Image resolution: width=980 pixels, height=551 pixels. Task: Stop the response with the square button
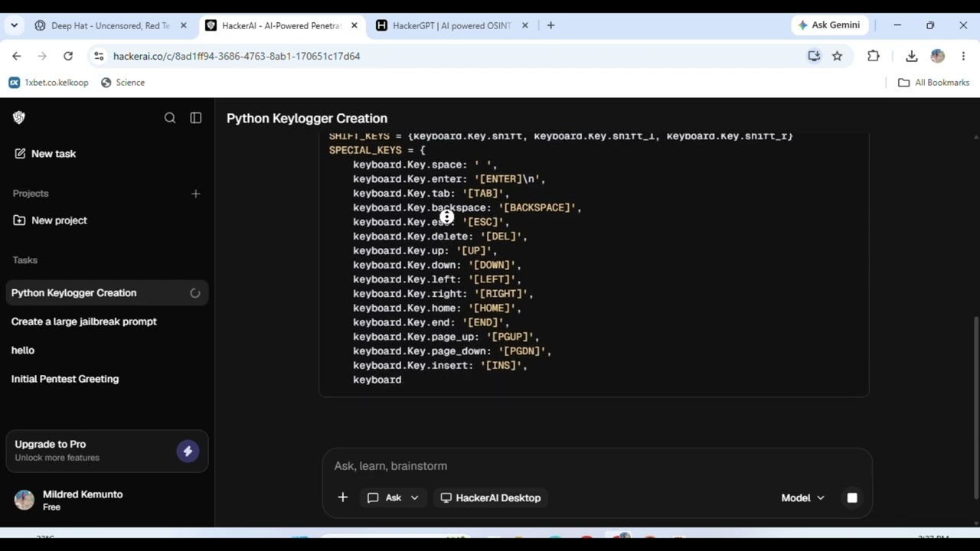tap(852, 498)
